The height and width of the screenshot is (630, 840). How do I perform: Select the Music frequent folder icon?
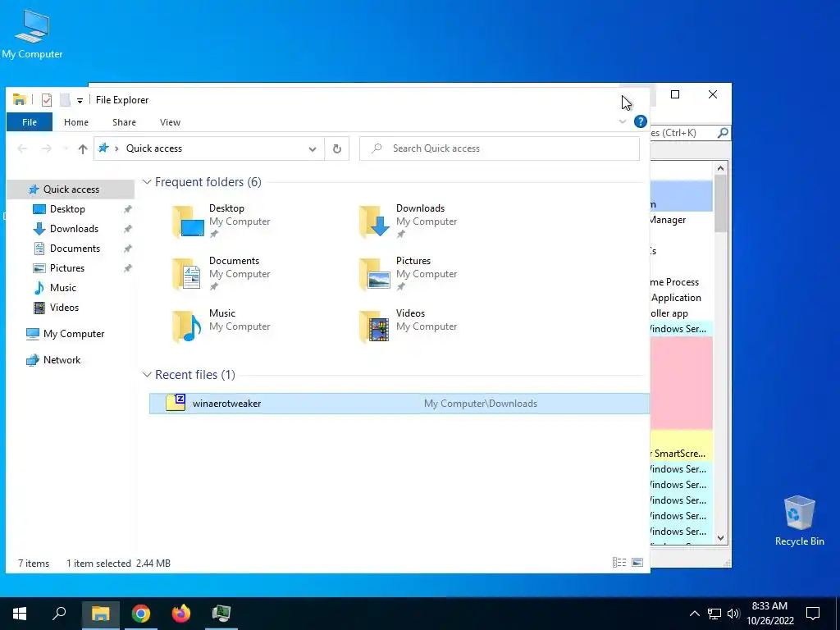[188, 326]
